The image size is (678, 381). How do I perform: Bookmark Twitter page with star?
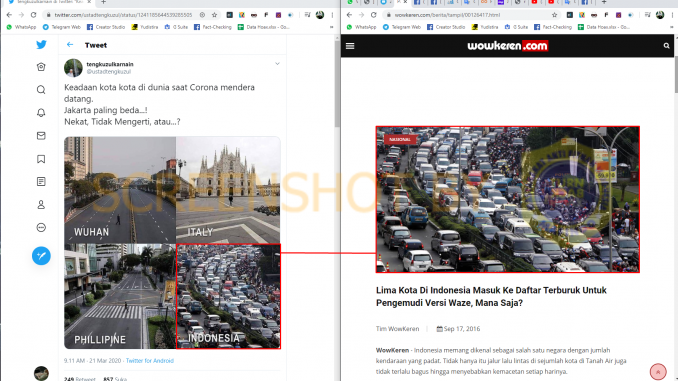(x=214, y=15)
